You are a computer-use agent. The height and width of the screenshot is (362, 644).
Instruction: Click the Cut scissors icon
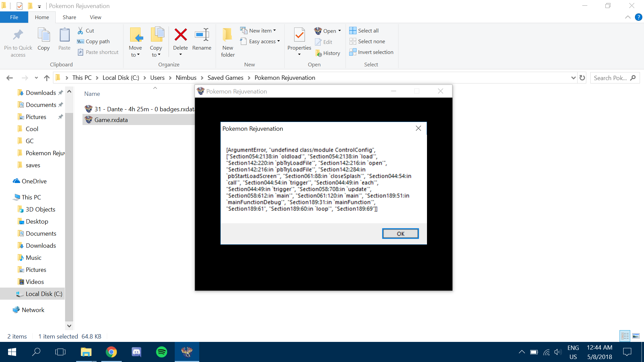click(x=80, y=31)
